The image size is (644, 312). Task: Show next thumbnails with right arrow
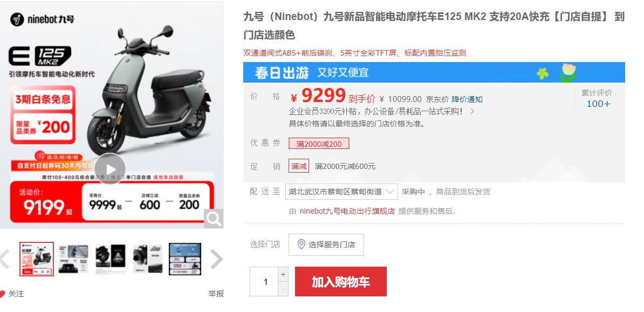tap(216, 259)
